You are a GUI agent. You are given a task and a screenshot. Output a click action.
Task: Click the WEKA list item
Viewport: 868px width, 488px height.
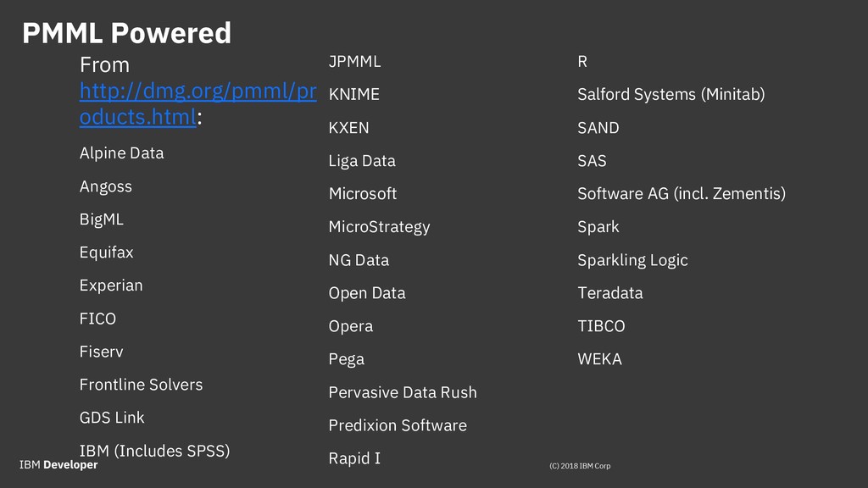(x=599, y=359)
